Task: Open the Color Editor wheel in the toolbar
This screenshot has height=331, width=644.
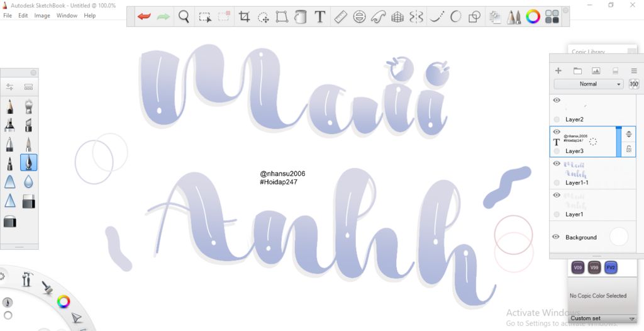Action: [x=533, y=17]
